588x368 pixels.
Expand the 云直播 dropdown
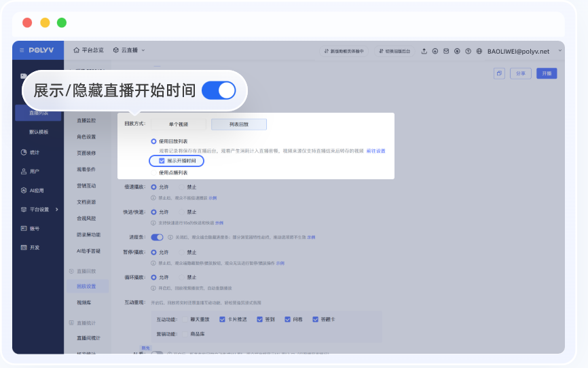[129, 50]
